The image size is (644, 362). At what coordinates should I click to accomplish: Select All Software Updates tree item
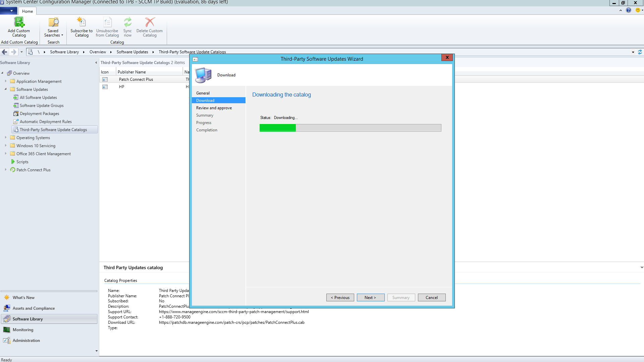pos(38,98)
